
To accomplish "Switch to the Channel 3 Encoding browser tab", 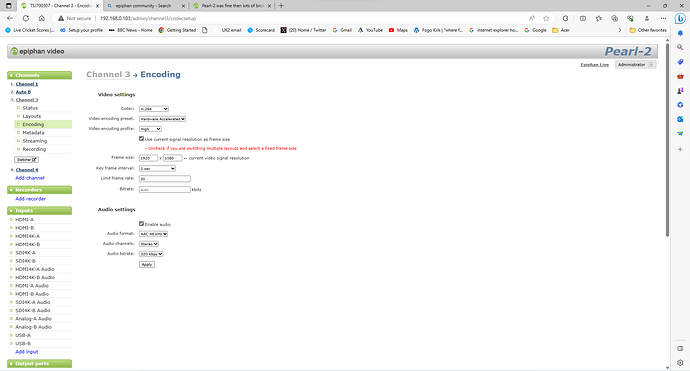I will [59, 6].
